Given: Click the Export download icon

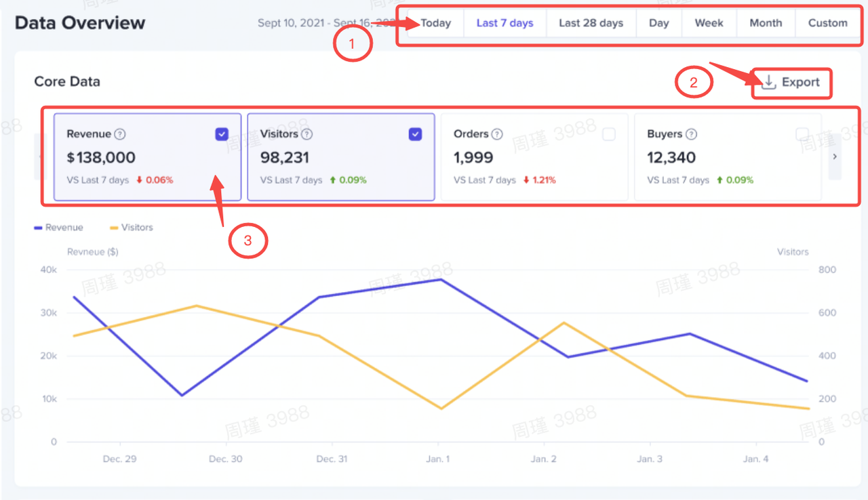Looking at the screenshot, I should tap(768, 82).
